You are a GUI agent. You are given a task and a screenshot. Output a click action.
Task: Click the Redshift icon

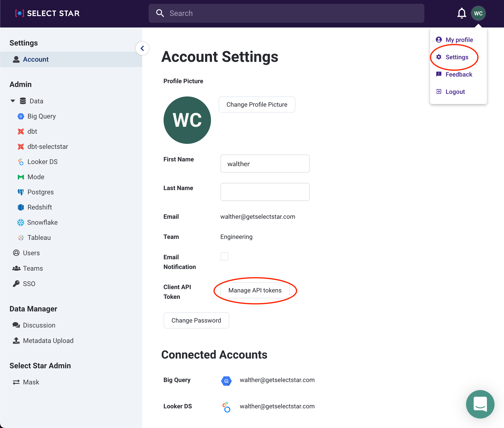pos(21,207)
